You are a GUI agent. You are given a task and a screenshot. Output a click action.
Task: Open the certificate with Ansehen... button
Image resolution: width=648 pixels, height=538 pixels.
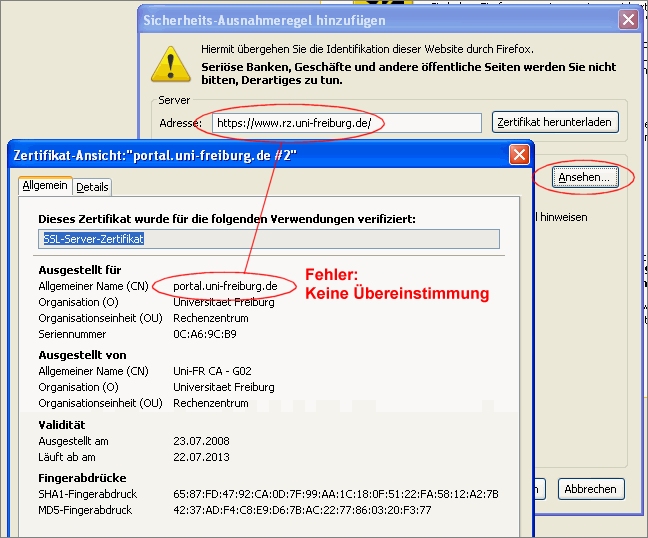click(x=585, y=177)
